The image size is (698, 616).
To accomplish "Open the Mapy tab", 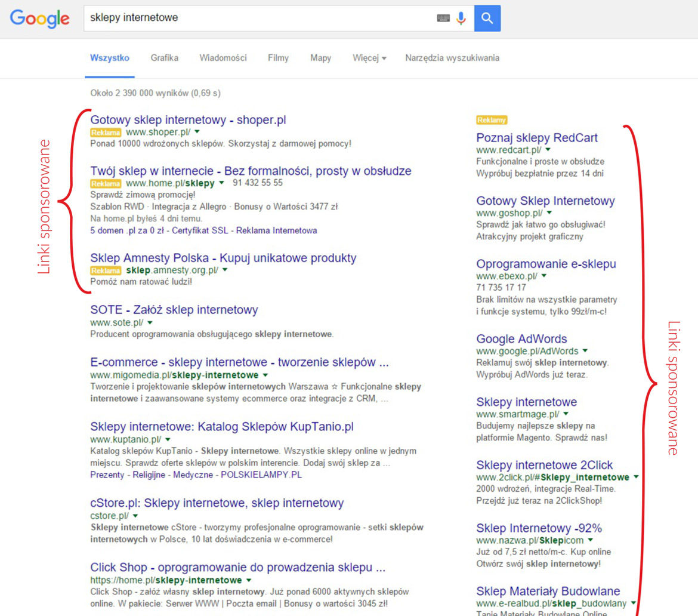I will tap(320, 58).
